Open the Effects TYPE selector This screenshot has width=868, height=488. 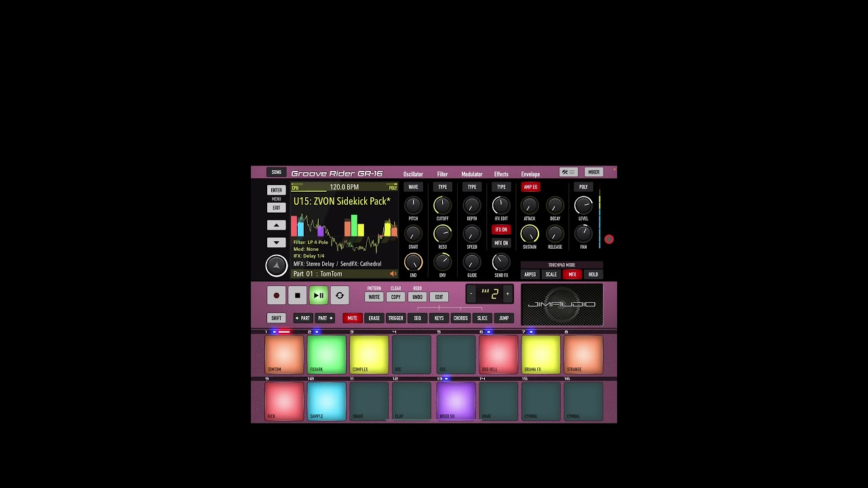click(501, 187)
